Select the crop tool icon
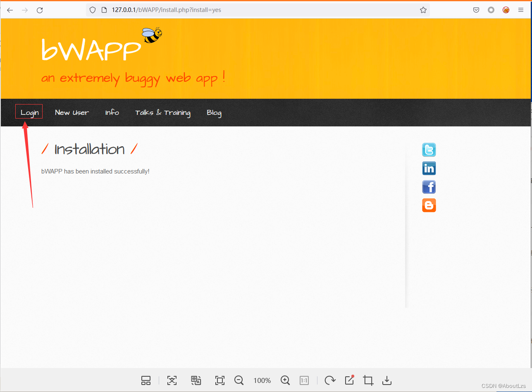Viewport: 532px width, 392px height. coord(368,380)
